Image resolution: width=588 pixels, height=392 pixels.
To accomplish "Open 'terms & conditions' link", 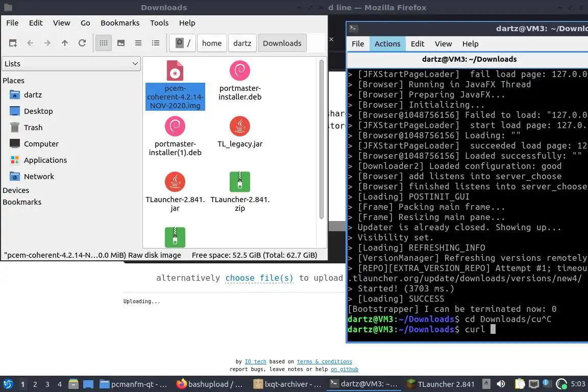I will pyautogui.click(x=325, y=361).
